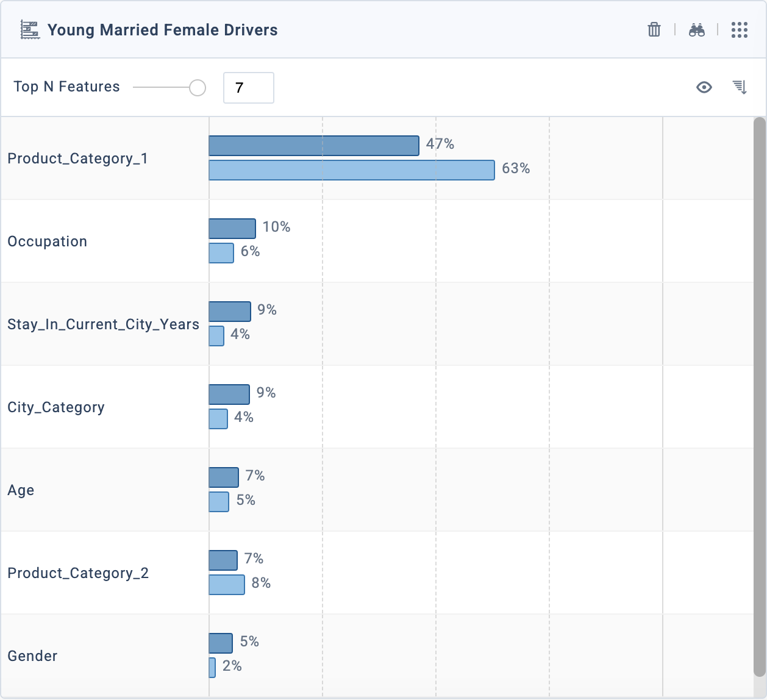Open the grid dots menu icon
The height and width of the screenshot is (700, 767).
tap(739, 29)
